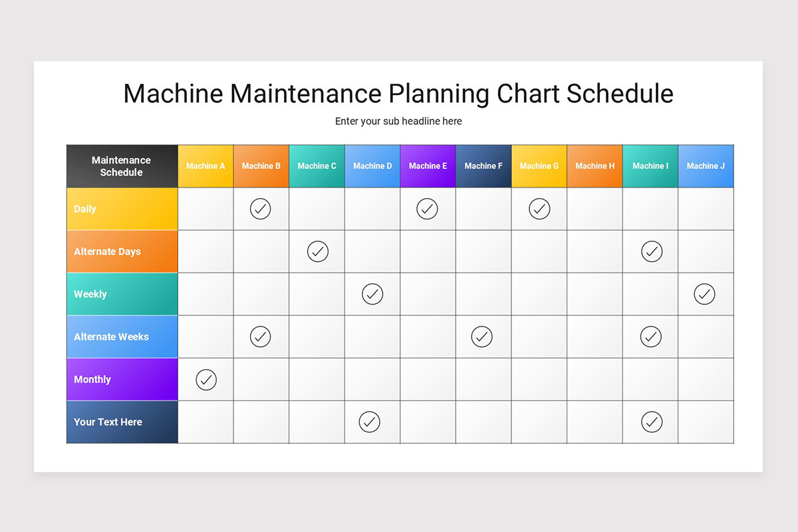Select the Alternate Weeks checkmark for Machine F
This screenshot has width=798, height=532.
482,336
